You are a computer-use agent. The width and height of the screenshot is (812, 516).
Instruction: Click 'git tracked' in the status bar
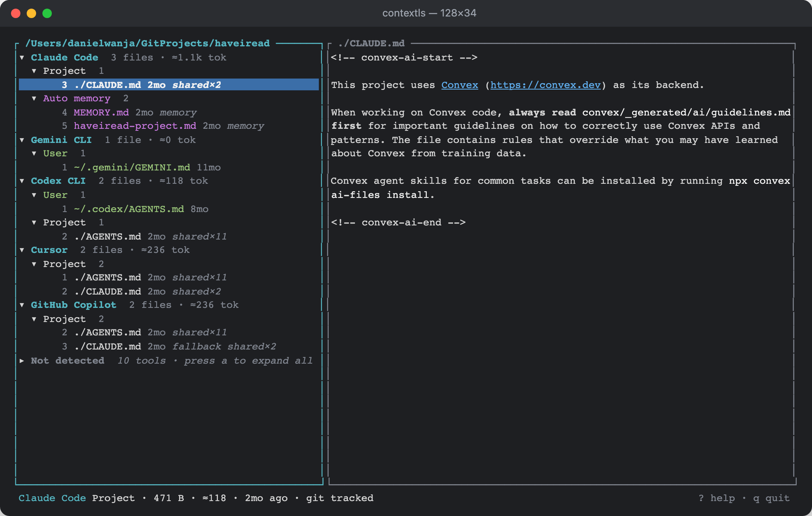click(340, 498)
